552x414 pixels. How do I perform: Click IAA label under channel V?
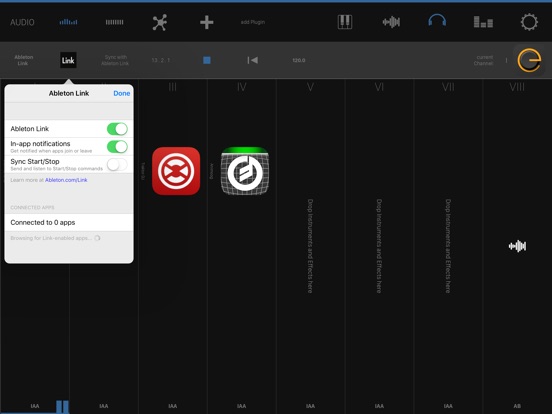(310, 406)
